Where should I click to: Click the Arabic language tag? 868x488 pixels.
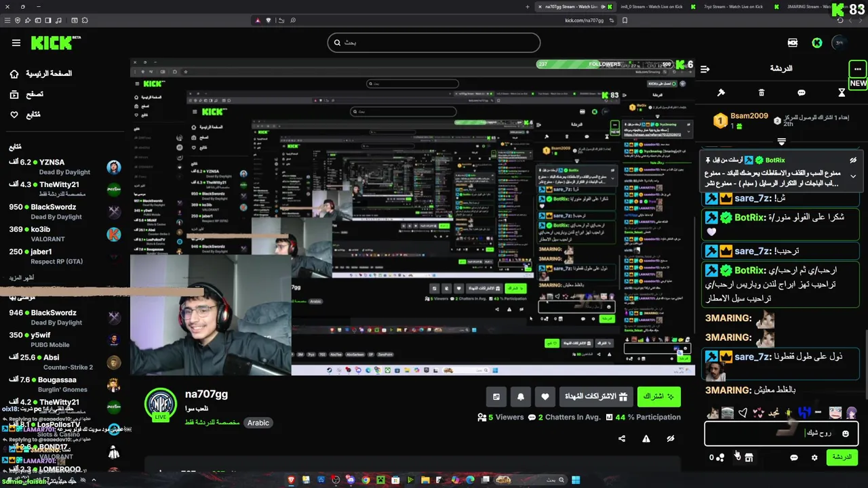(258, 422)
